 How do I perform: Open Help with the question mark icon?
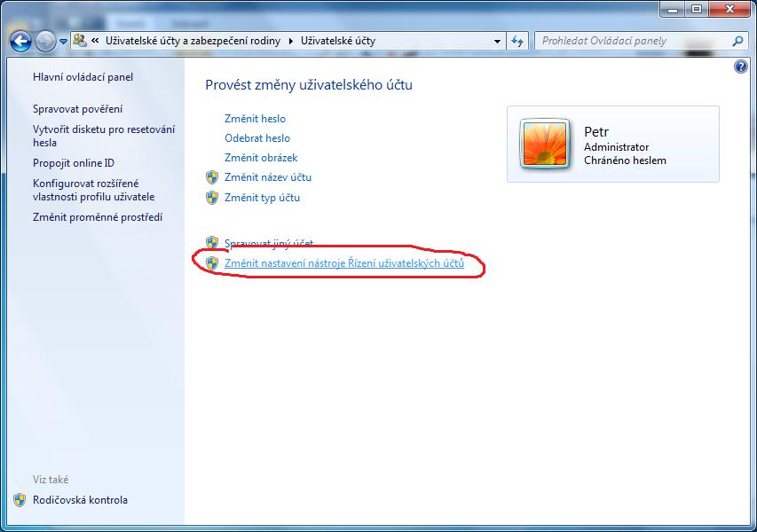[741, 66]
